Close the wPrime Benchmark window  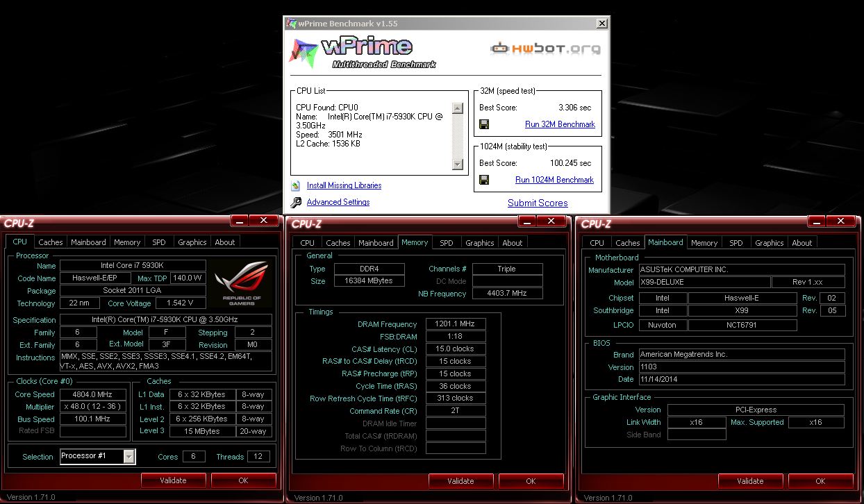(601, 24)
